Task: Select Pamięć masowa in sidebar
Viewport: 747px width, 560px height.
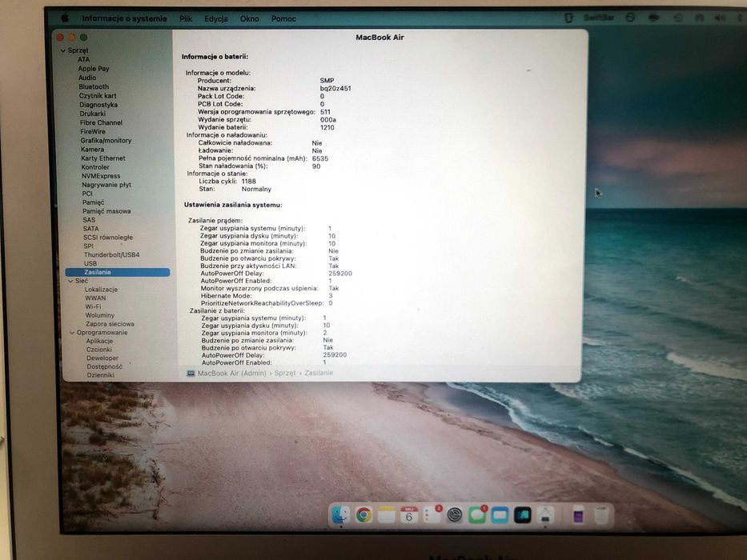Action: click(106, 211)
